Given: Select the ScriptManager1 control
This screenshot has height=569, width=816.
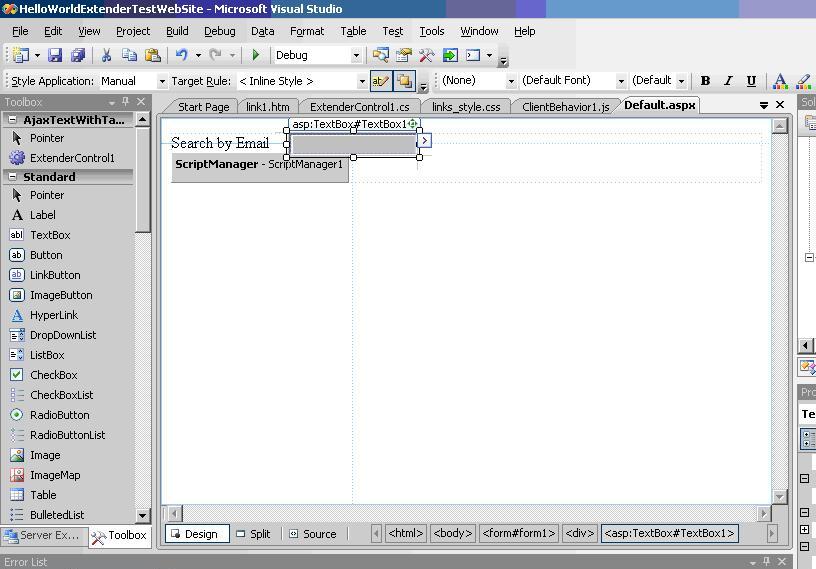Looking at the screenshot, I should pyautogui.click(x=260, y=168).
